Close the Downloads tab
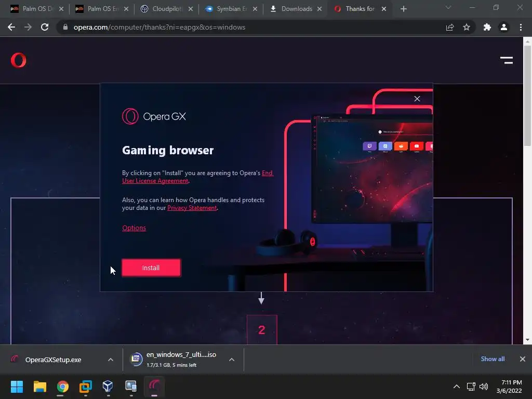The width and height of the screenshot is (532, 399). (320, 9)
